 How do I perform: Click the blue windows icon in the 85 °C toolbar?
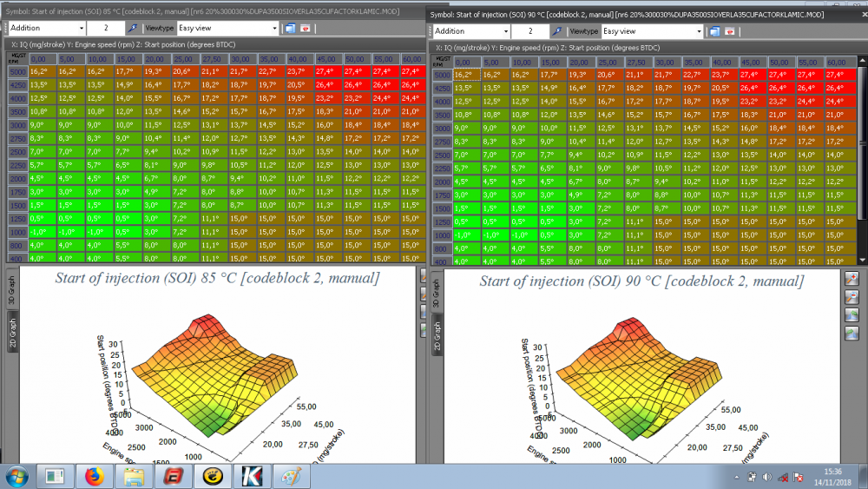[290, 28]
